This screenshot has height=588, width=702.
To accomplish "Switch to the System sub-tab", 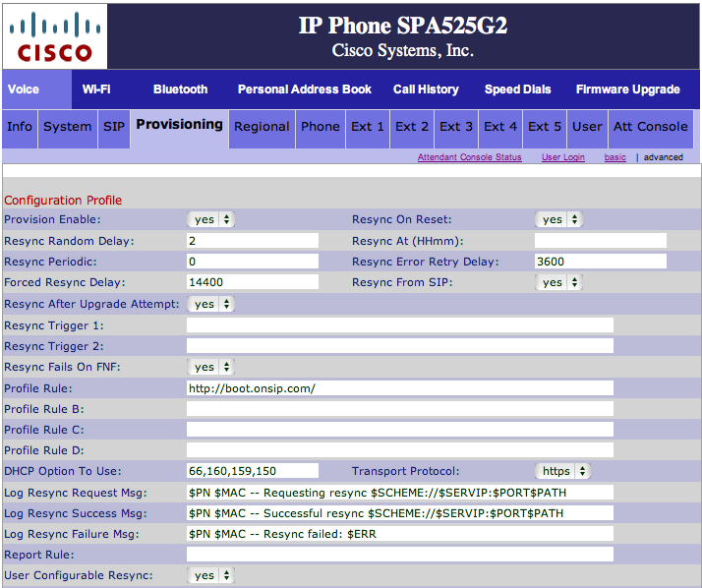I will (68, 129).
